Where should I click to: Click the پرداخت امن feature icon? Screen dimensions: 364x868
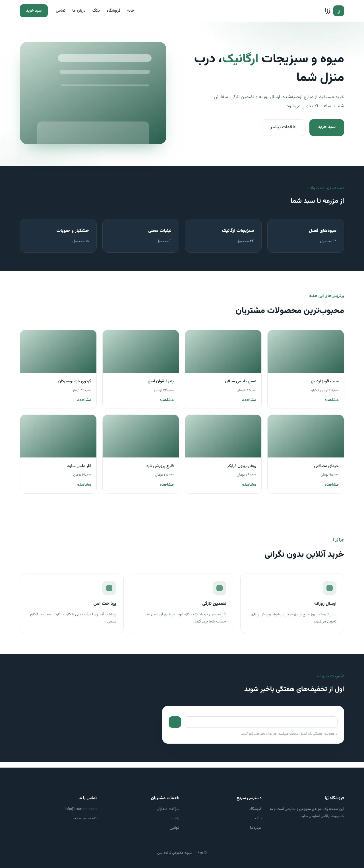(109, 588)
